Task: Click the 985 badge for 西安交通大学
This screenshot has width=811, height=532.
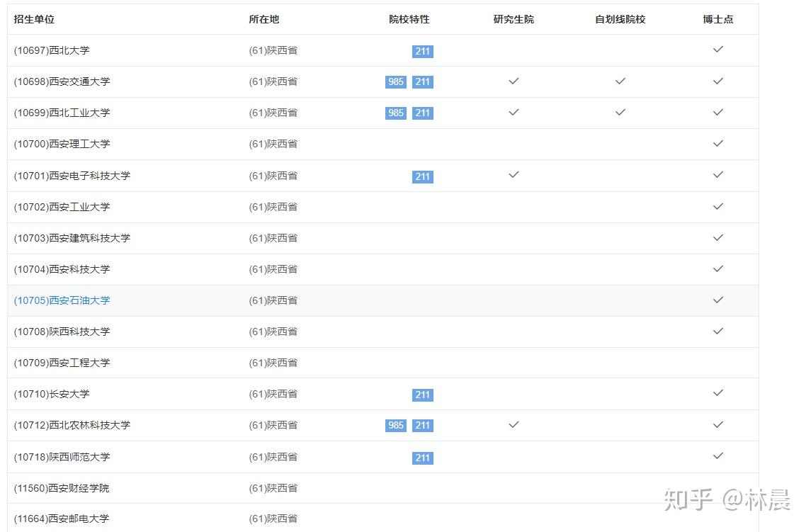Action: [396, 81]
